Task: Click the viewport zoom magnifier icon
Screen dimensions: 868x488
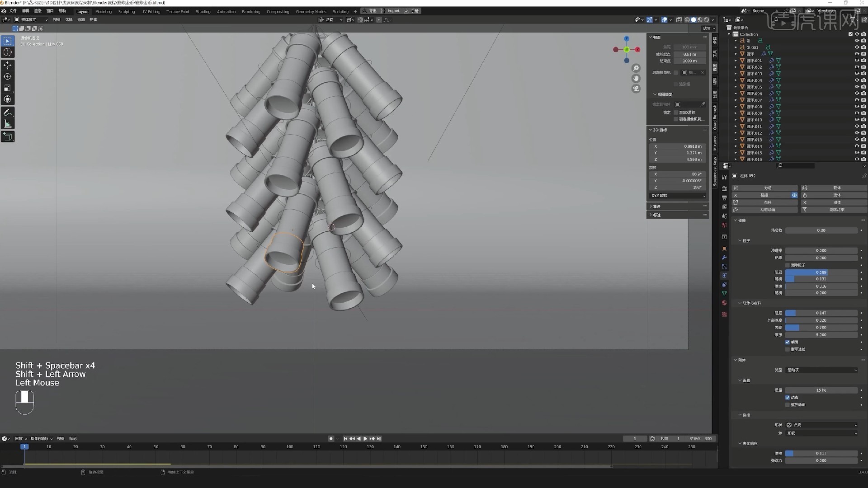Action: click(x=636, y=68)
